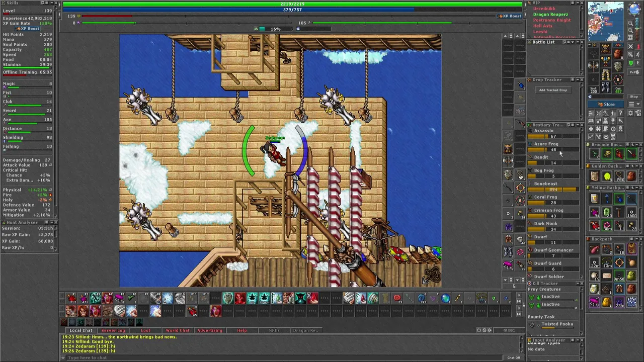Open chat channel dropdown beside input
The width and height of the screenshot is (644, 362).
coord(63,357)
